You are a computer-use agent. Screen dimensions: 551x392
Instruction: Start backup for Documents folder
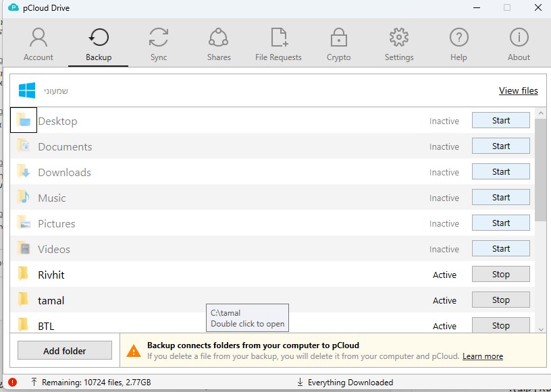500,146
